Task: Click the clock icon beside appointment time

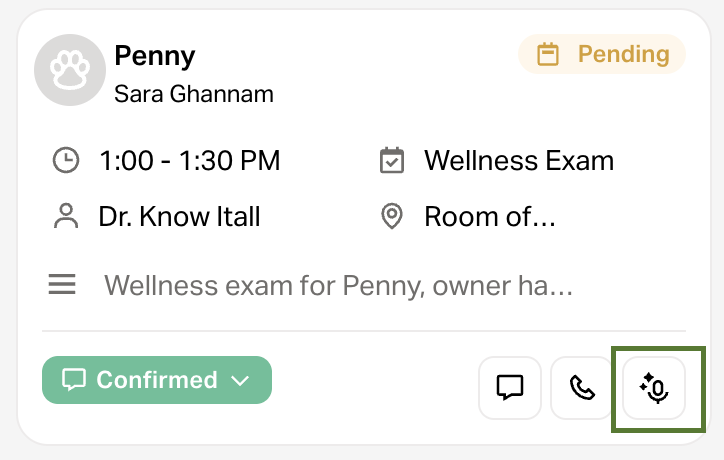Action: point(66,160)
